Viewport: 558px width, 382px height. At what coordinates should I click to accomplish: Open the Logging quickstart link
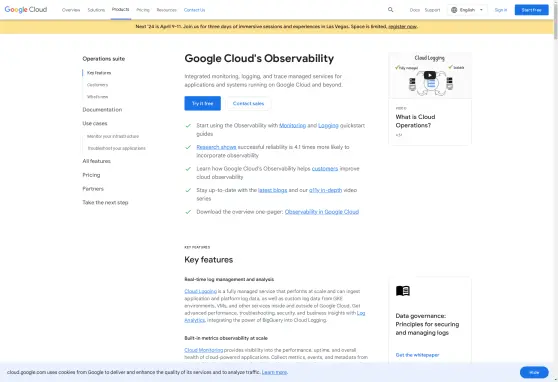tap(328, 125)
